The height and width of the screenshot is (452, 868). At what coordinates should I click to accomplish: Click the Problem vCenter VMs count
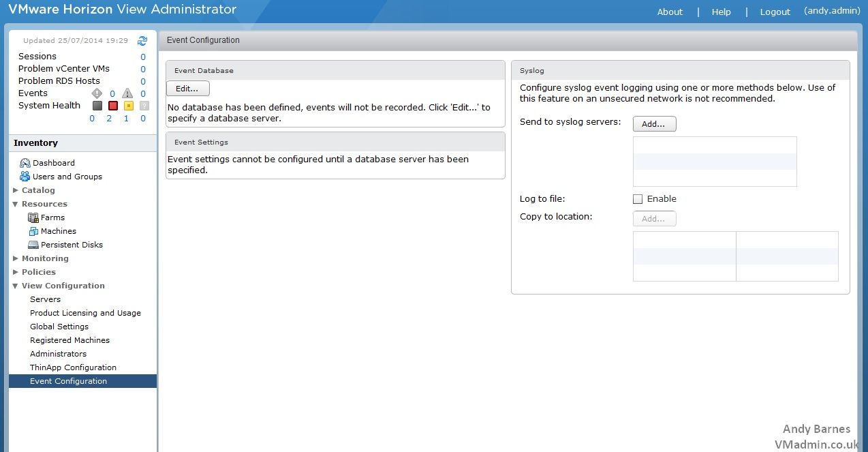tap(143, 70)
